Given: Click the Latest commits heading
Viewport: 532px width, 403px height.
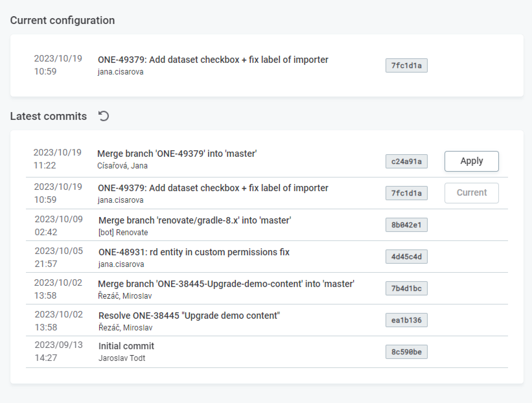Looking at the screenshot, I should pos(49,116).
